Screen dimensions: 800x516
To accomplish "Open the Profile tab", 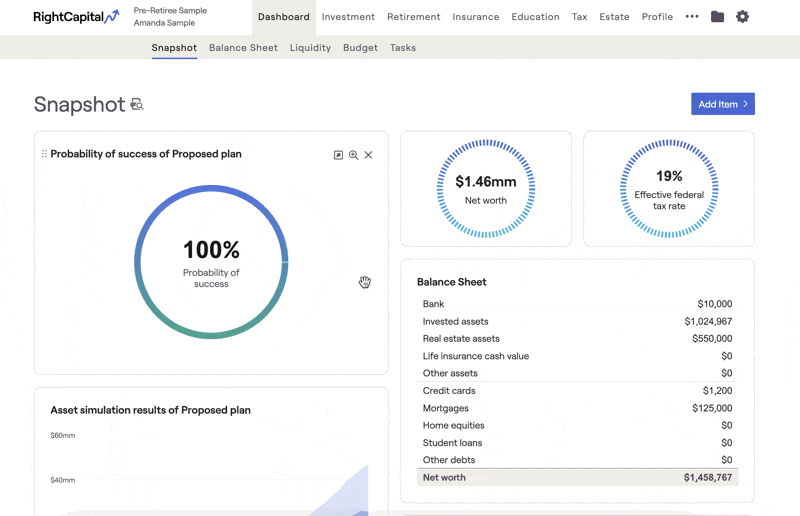I will coord(657,17).
